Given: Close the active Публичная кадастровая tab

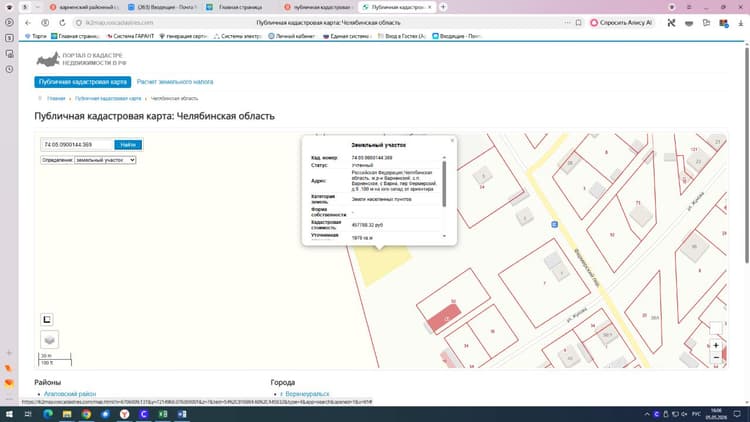Looking at the screenshot, I should click(429, 7).
